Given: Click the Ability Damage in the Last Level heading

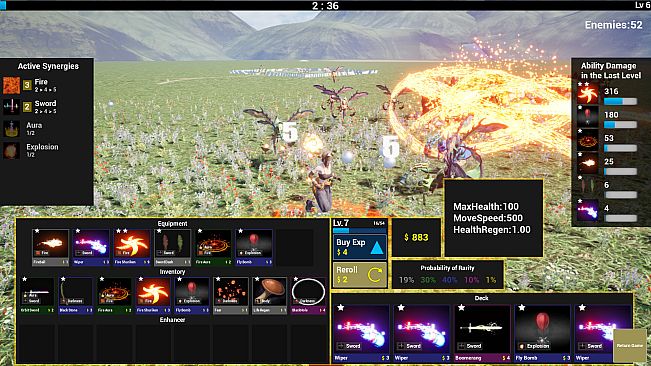Looking at the screenshot, I should point(611,71).
